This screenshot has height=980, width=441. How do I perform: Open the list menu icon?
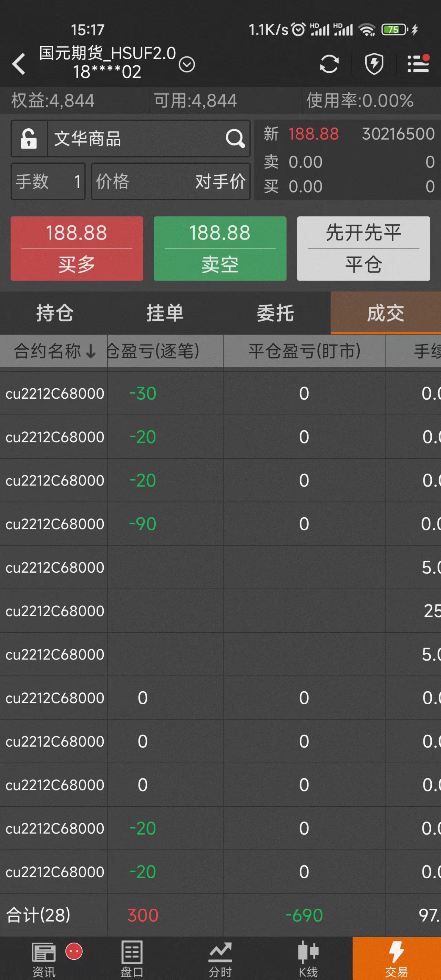pos(418,63)
